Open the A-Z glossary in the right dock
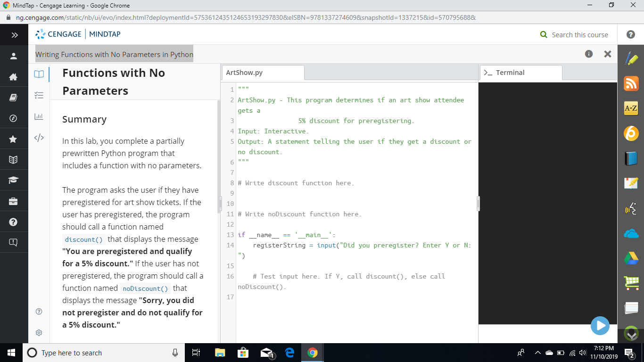This screenshot has width=644, height=362. [x=631, y=108]
